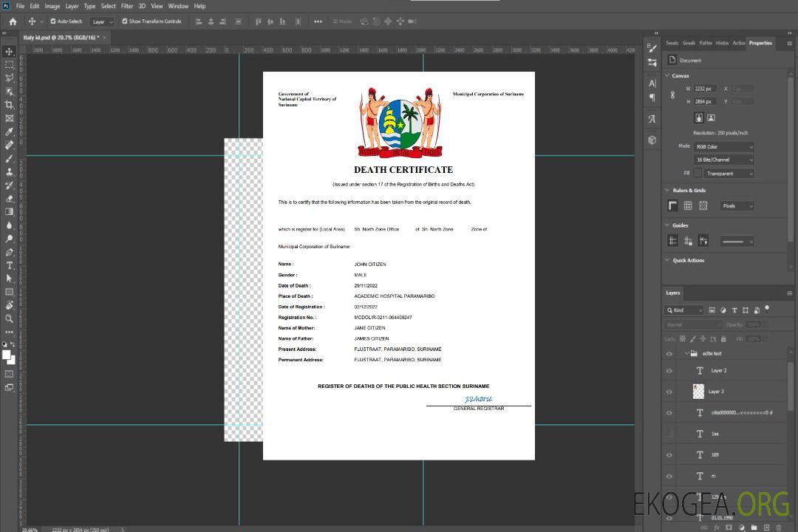This screenshot has width=798, height=532.
Task: Collapse the Rulers & Grids section
Action: (x=667, y=190)
